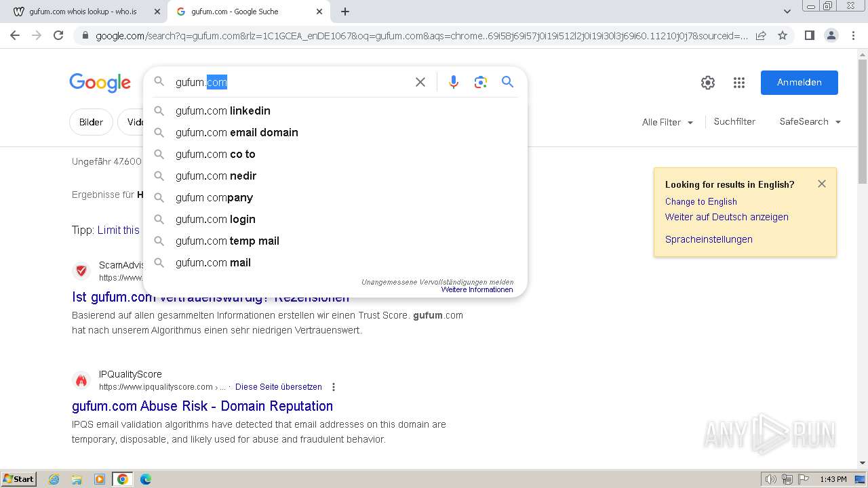
Task: Click ScamAdviser site favicon
Action: (81, 271)
